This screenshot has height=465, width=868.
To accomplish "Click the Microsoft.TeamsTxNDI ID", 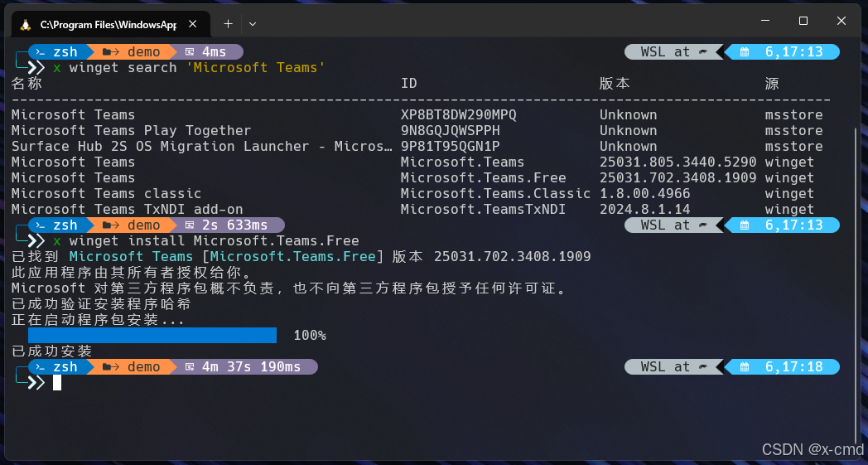I will tap(483, 210).
